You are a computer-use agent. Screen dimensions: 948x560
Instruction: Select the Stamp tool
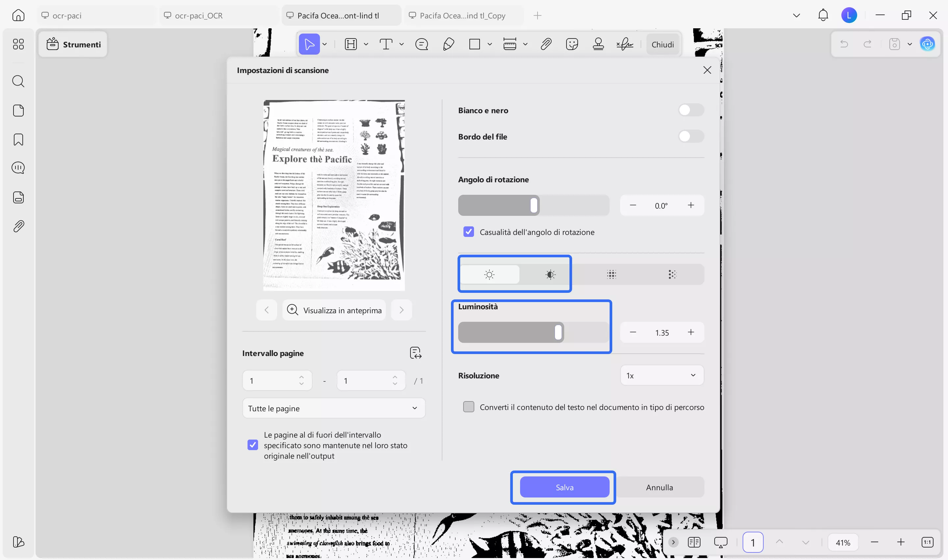[598, 44]
